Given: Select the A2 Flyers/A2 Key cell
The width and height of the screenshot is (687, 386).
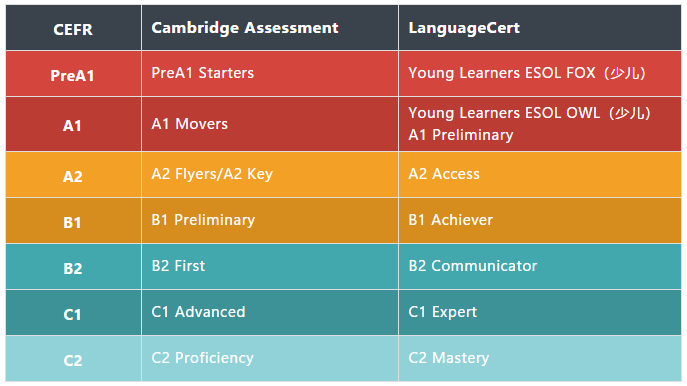Looking at the screenshot, I should [x=270, y=174].
